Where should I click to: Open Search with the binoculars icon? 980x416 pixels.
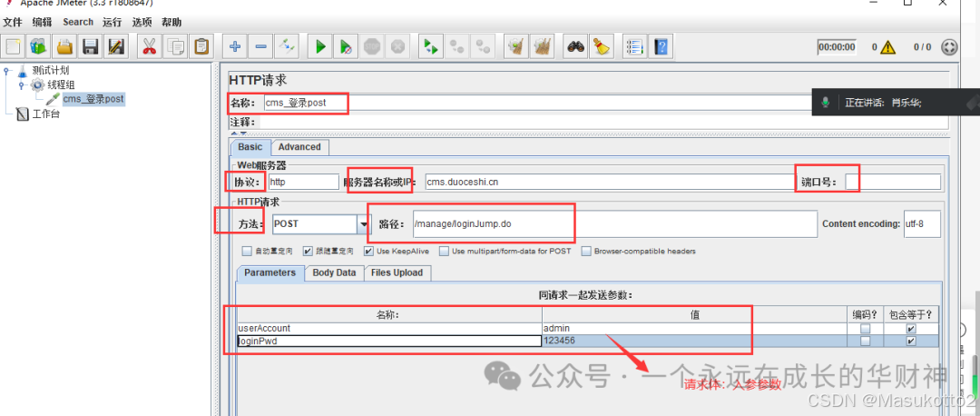tap(575, 45)
